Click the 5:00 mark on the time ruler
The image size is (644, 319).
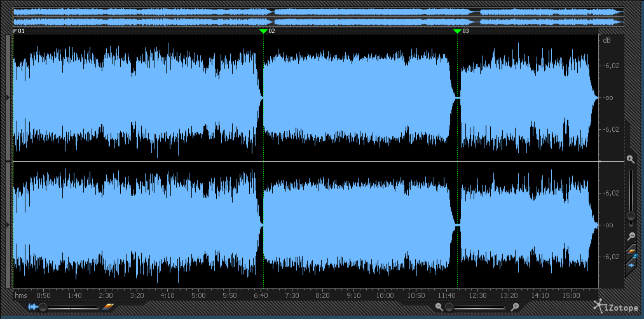(x=198, y=295)
